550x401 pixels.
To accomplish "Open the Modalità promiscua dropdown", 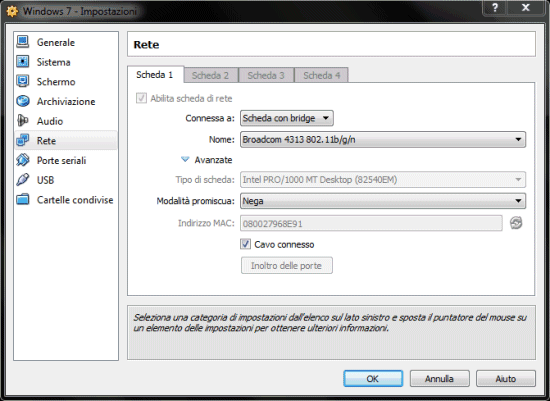I will (x=383, y=201).
